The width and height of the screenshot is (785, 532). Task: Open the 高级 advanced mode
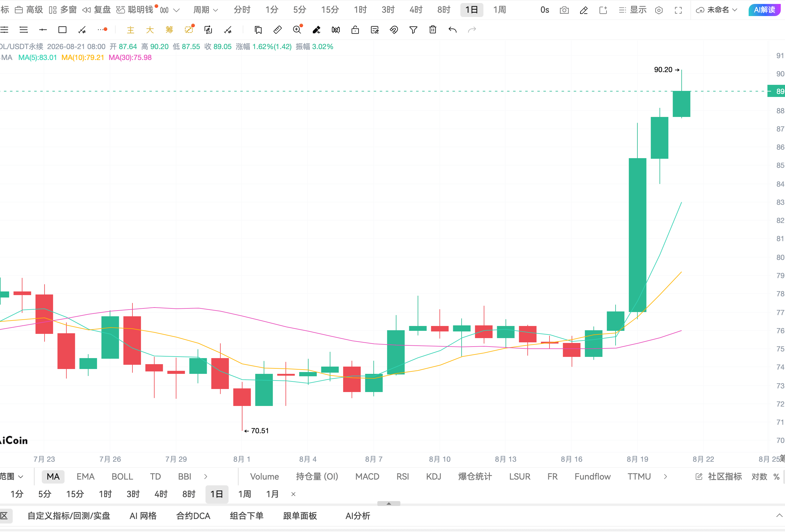[x=29, y=10]
